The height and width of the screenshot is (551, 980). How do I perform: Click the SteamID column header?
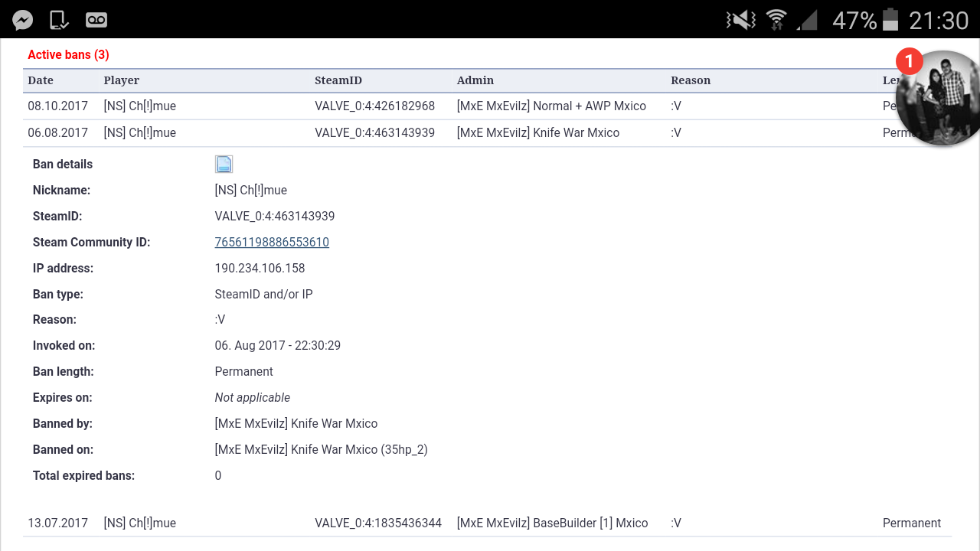pos(338,80)
